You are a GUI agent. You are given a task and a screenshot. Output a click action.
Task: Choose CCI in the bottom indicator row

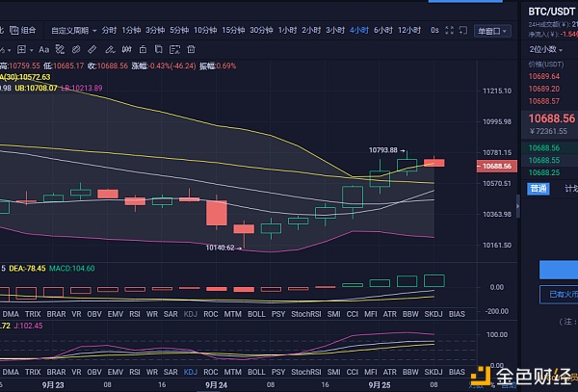tap(352, 372)
